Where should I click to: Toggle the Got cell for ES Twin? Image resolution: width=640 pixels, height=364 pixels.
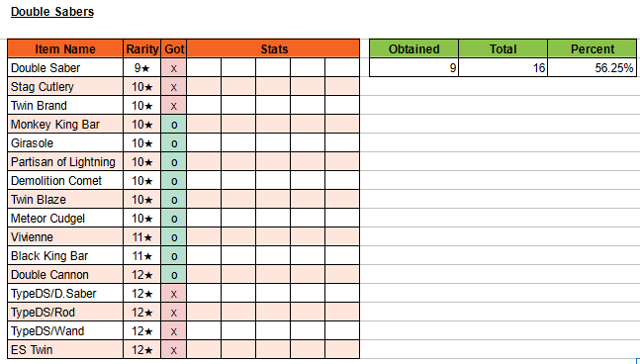click(174, 350)
